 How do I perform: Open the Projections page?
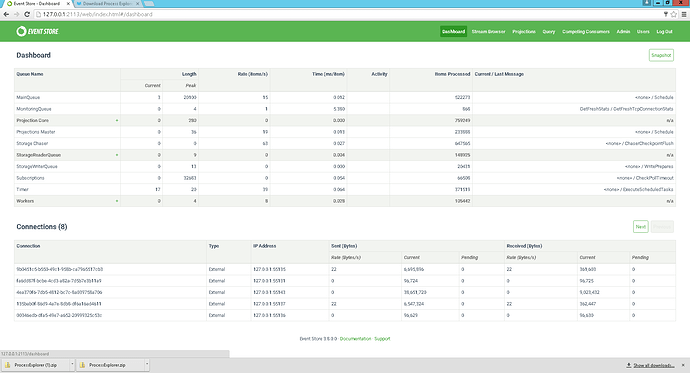click(x=524, y=32)
